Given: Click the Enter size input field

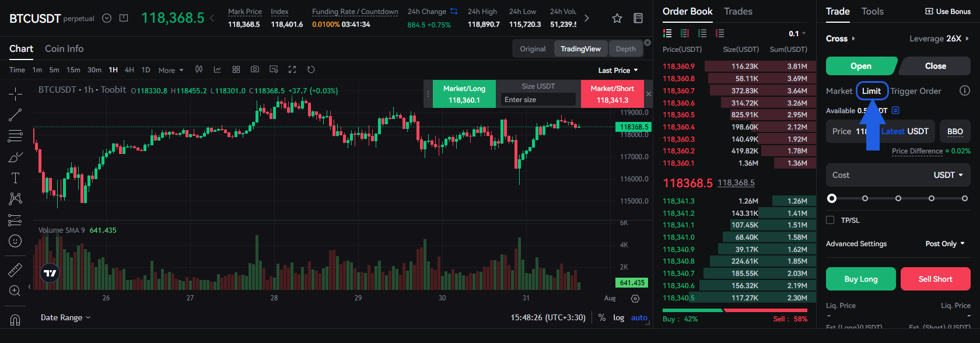Looking at the screenshot, I should coord(538,100).
